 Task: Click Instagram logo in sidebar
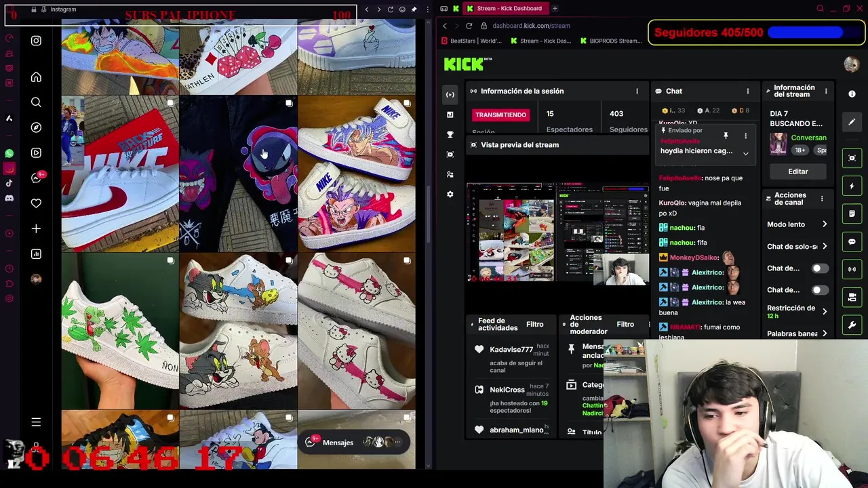pyautogui.click(x=36, y=41)
